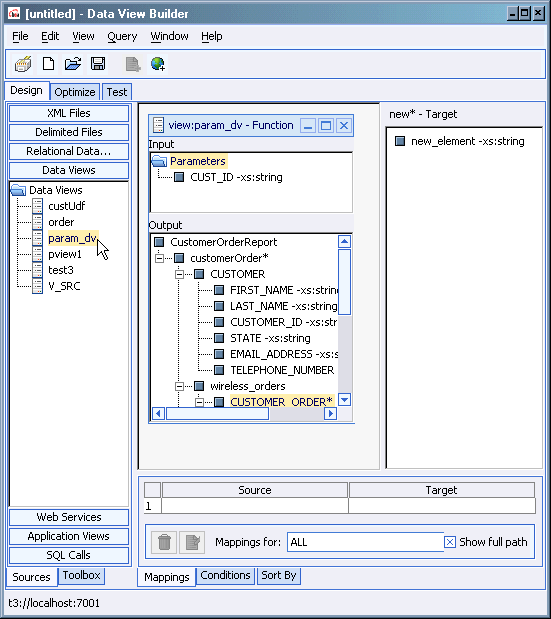
Task: Switch to the Toolbox tab
Action: click(x=81, y=576)
